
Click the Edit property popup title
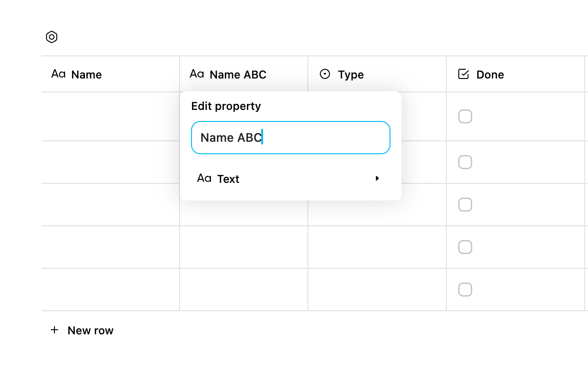(x=226, y=106)
